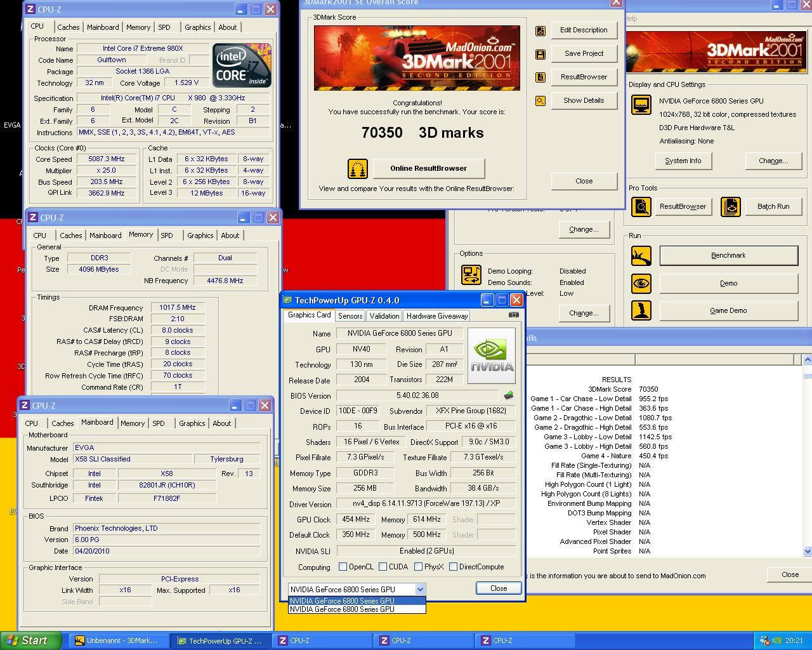The width and height of the screenshot is (812, 650).
Task: Click the GPU-Z title bar icon
Action: click(x=287, y=300)
